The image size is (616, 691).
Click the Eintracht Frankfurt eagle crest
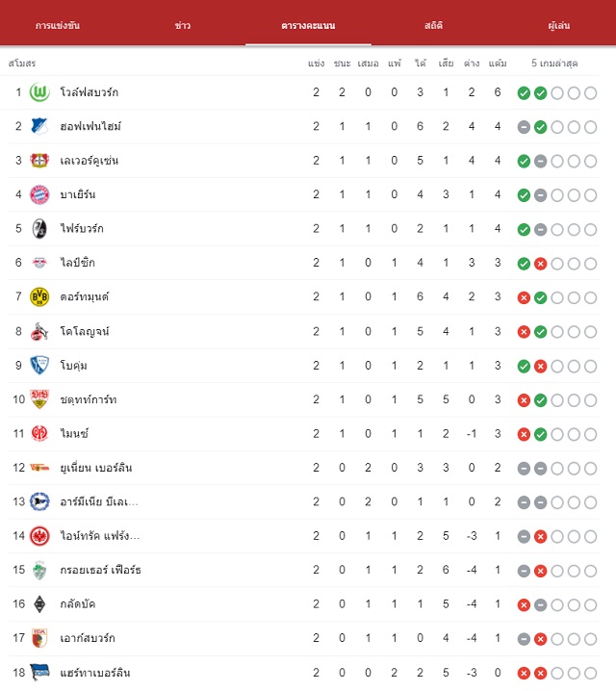coord(39,536)
